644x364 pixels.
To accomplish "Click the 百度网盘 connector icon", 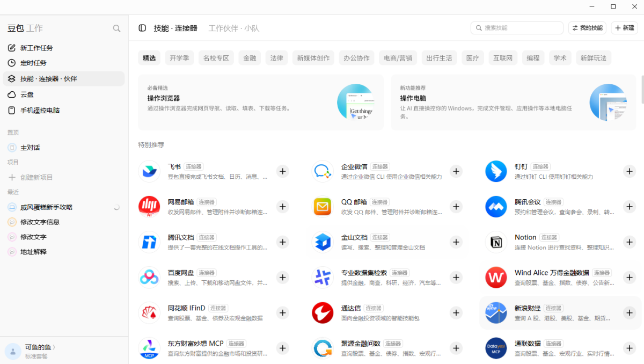I will pos(149,278).
